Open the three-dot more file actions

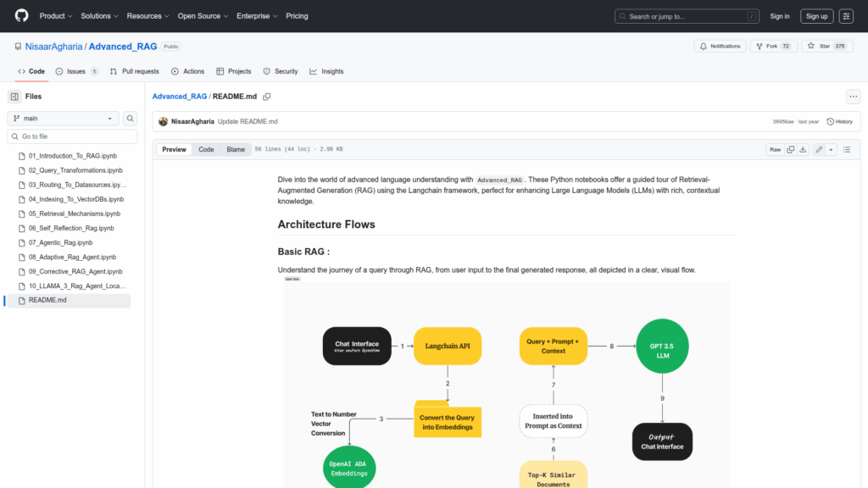[853, 97]
